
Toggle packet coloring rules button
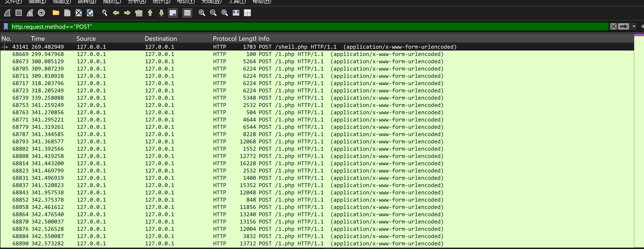(187, 13)
